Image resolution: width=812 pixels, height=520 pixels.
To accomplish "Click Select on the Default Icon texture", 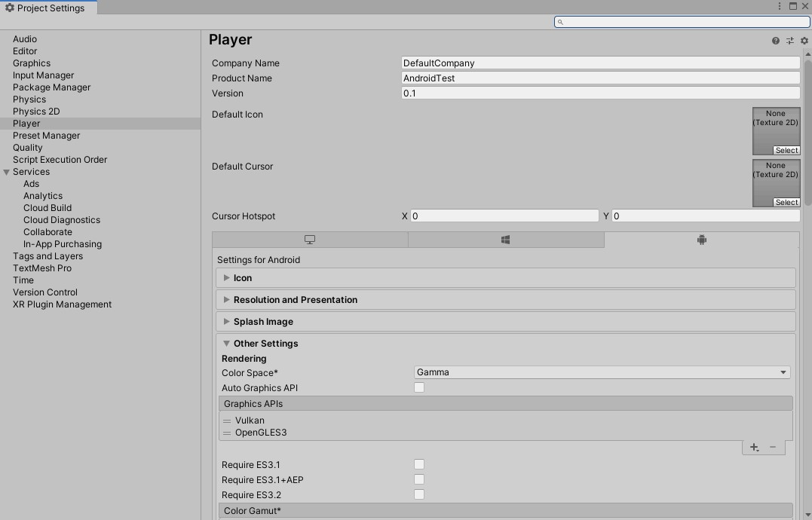I will pos(786,151).
